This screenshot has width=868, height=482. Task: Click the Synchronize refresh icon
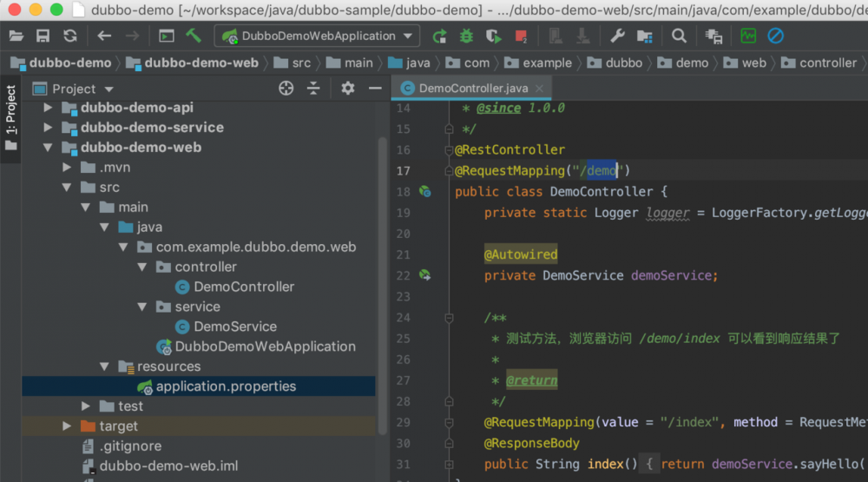(x=70, y=36)
